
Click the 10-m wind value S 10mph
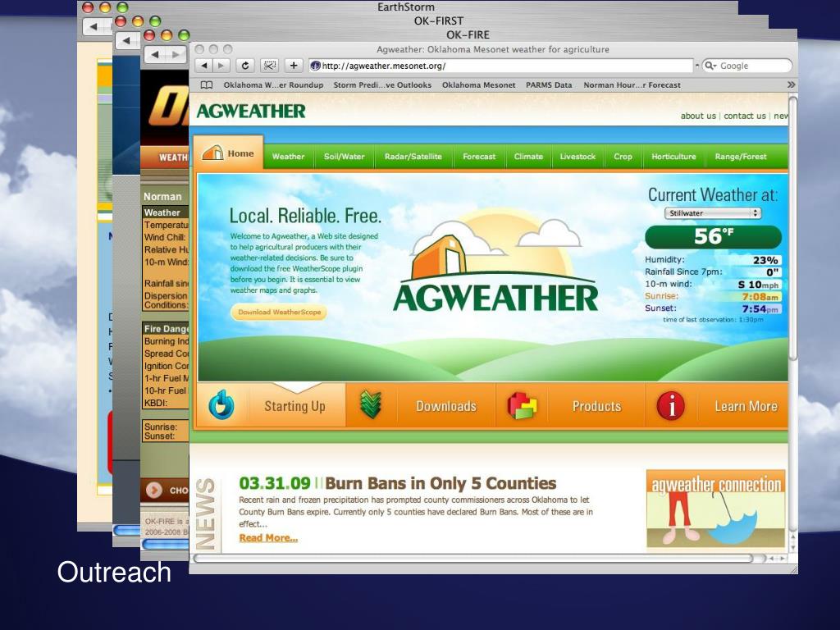tap(758, 285)
